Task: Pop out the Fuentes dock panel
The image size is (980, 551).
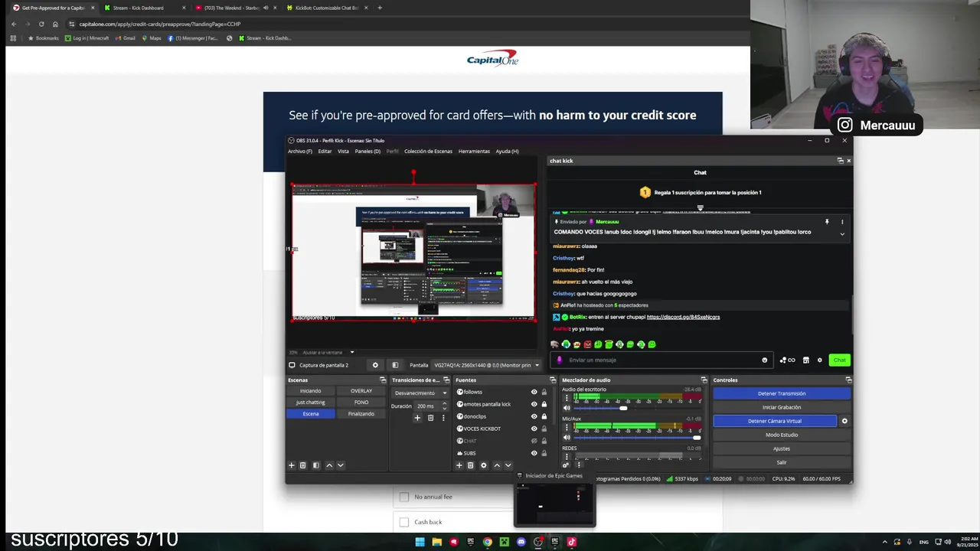Action: (x=553, y=380)
